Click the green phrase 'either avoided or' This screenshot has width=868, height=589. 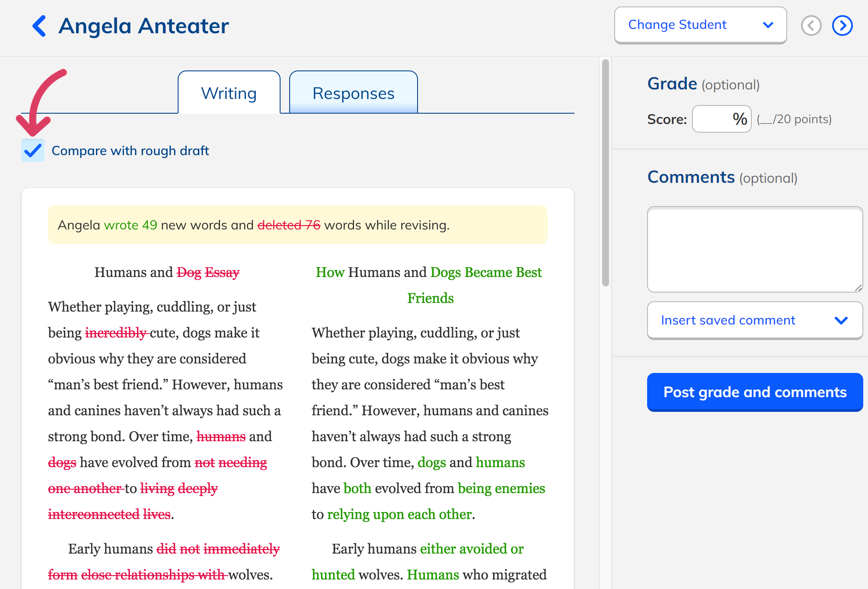472,549
